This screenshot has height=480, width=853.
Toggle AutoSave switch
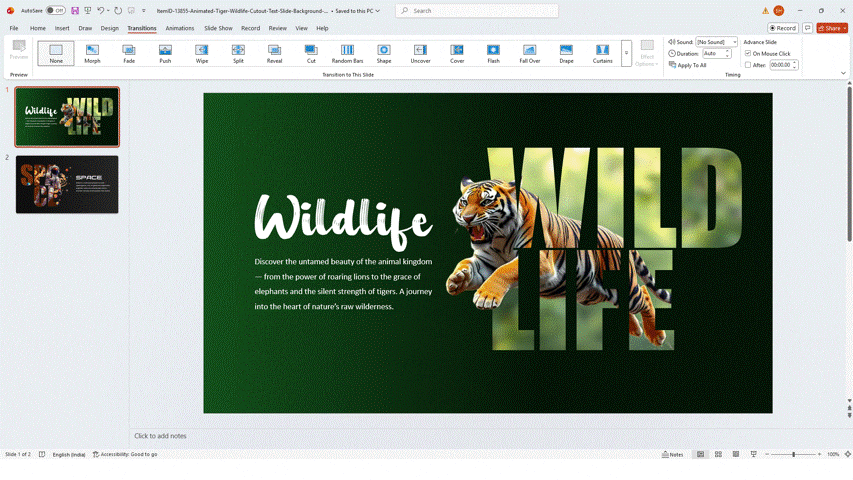(55, 10)
